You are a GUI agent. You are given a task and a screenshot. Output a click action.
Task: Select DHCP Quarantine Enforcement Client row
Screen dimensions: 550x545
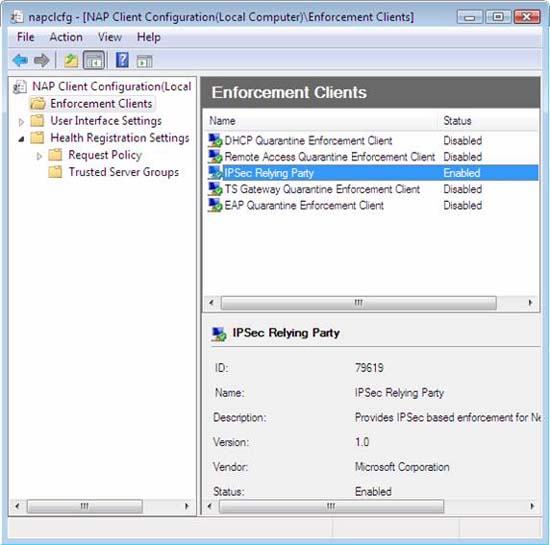373,140
